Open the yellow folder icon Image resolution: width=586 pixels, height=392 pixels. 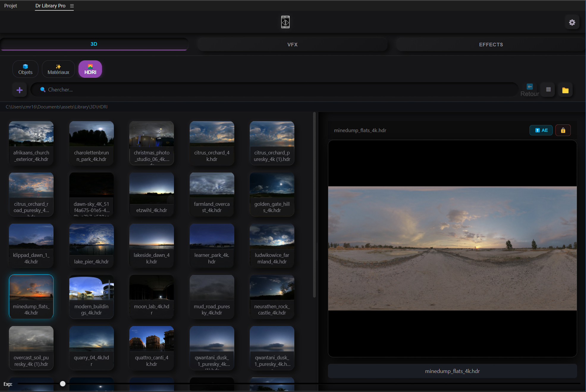565,90
